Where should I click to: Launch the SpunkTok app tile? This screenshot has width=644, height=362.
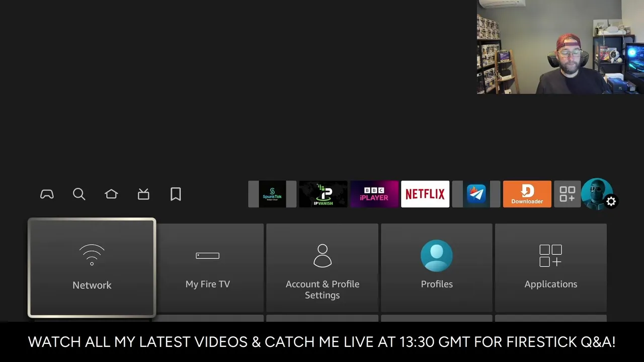(272, 194)
